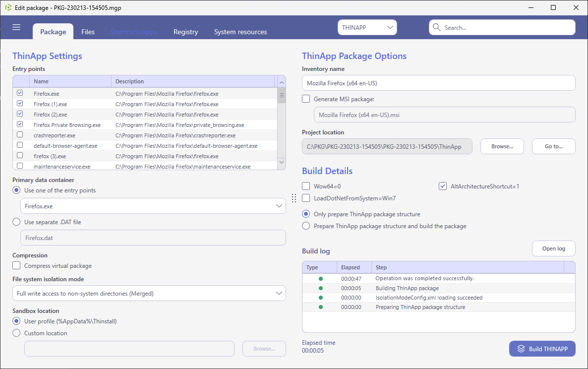Click the build log Type column header
The height and width of the screenshot is (369, 588).
[319, 267]
